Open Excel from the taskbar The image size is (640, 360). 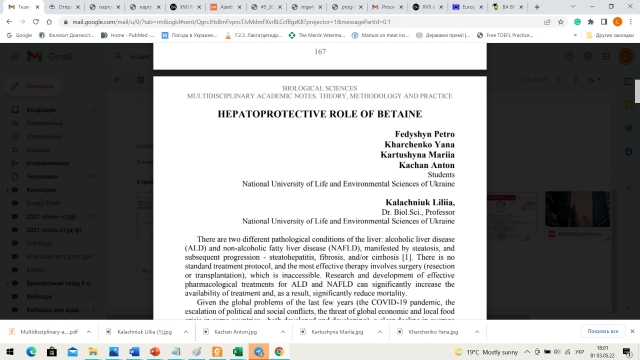238,351
